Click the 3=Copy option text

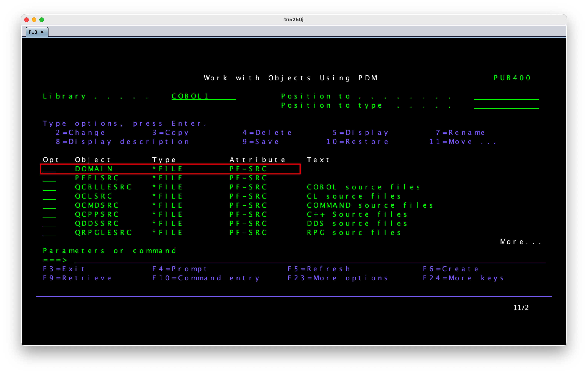click(170, 133)
